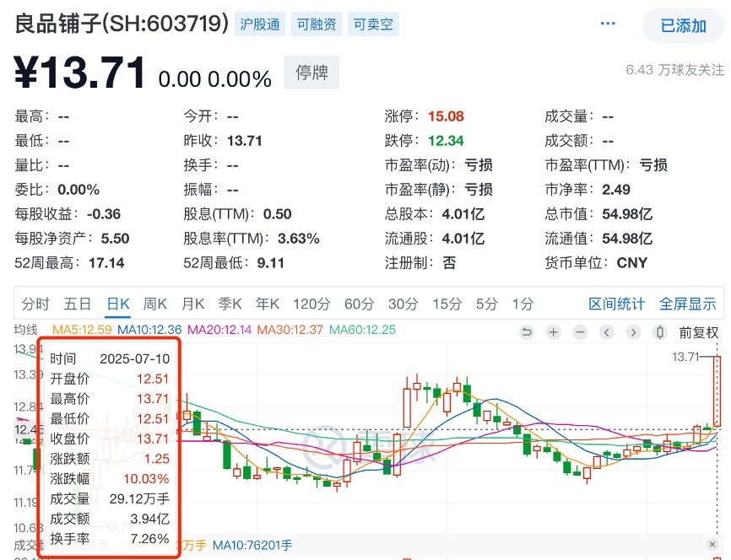The height and width of the screenshot is (560, 731).
Task: Select the 月K chart tab
Action: click(193, 304)
